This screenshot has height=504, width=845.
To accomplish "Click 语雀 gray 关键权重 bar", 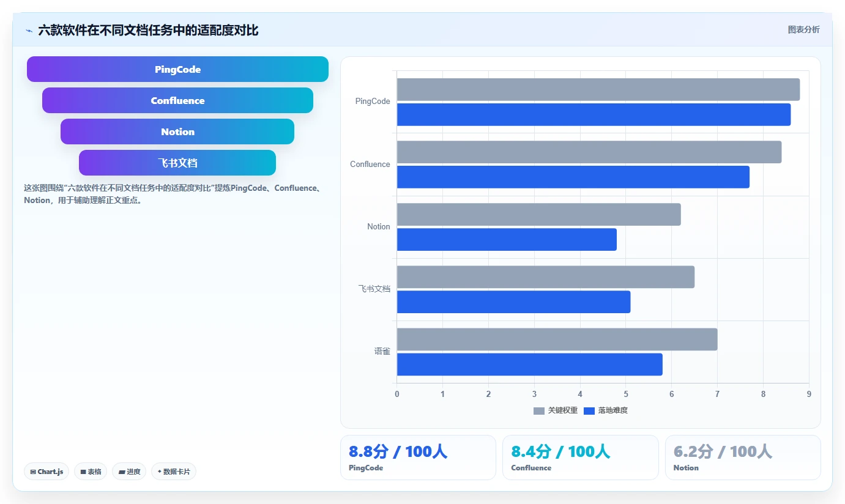I will click(557, 339).
